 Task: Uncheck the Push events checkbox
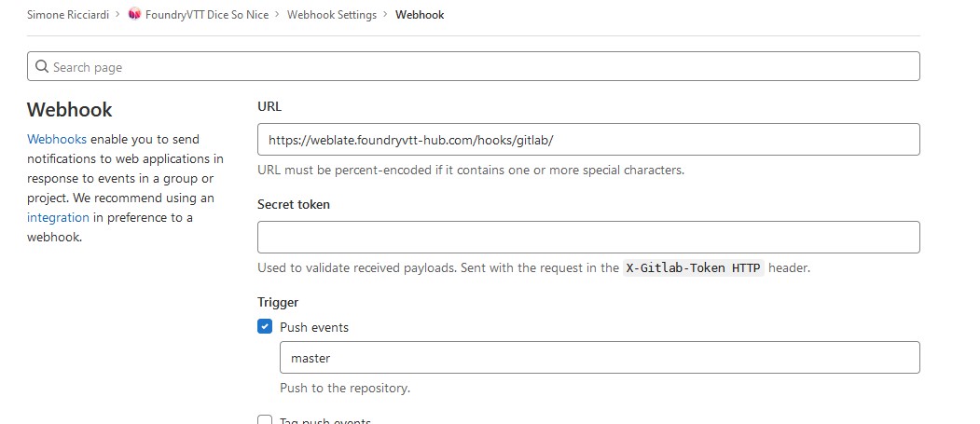[265, 326]
